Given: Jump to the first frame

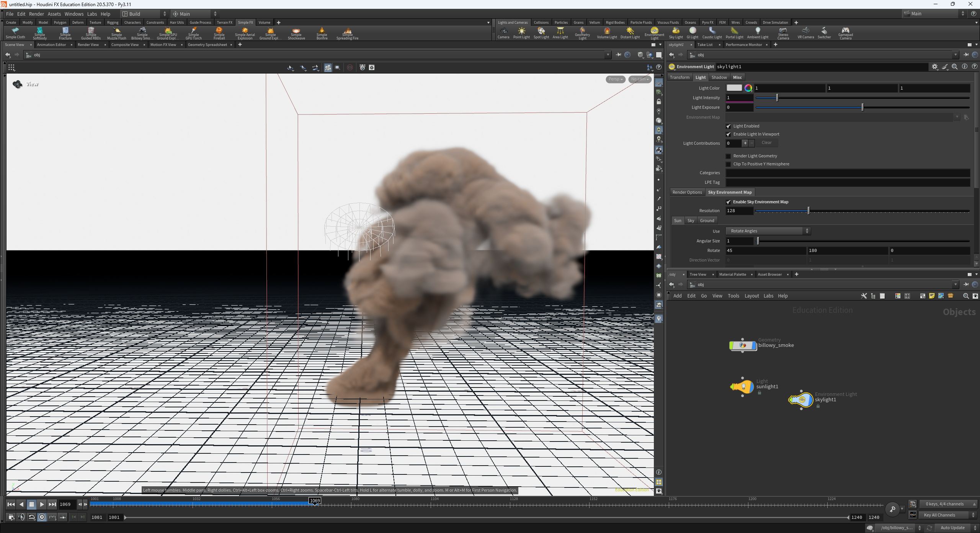Looking at the screenshot, I should point(11,504).
